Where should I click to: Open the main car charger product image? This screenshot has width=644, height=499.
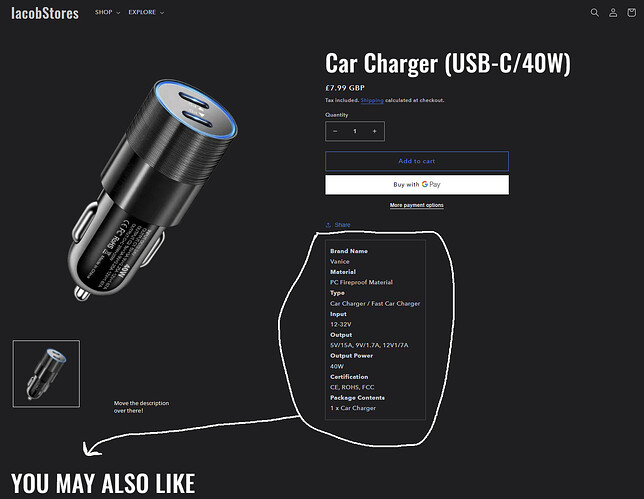[x=153, y=190]
